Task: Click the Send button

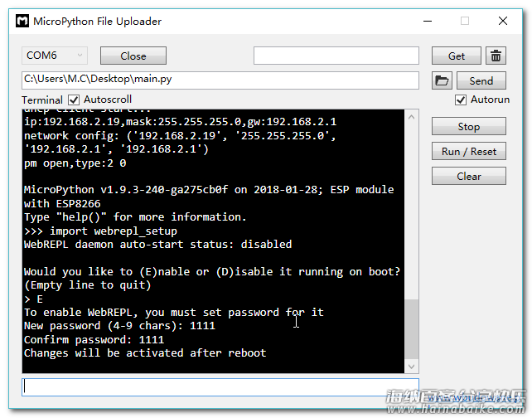Action: pos(481,80)
